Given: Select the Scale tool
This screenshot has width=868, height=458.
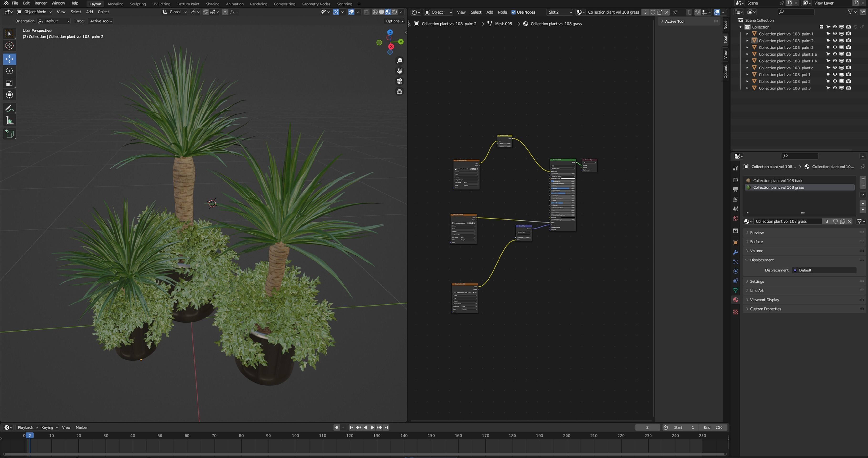Looking at the screenshot, I should pos(10,83).
